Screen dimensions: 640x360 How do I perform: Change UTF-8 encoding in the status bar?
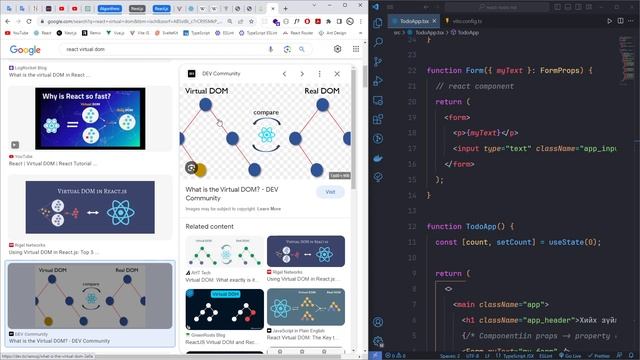pos(472,356)
